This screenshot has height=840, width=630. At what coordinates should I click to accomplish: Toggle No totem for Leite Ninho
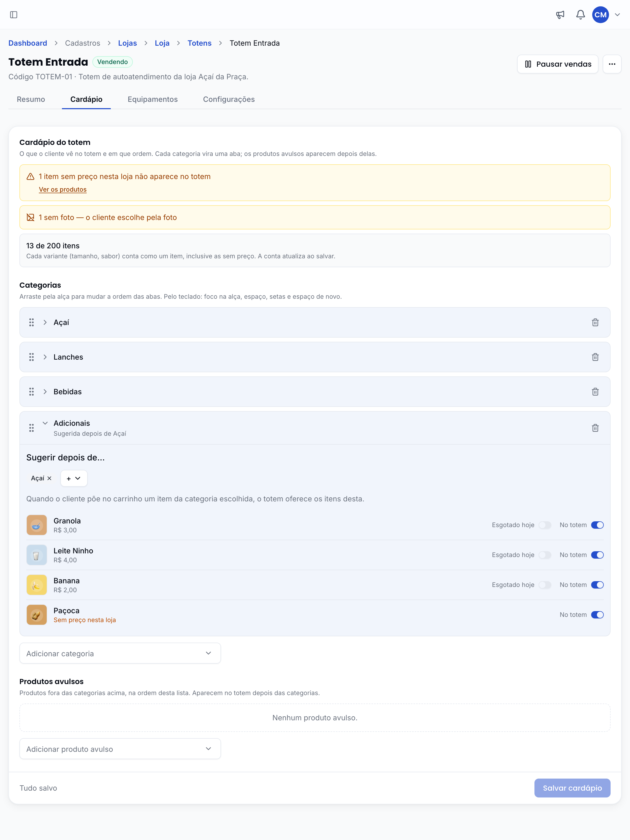tap(597, 555)
